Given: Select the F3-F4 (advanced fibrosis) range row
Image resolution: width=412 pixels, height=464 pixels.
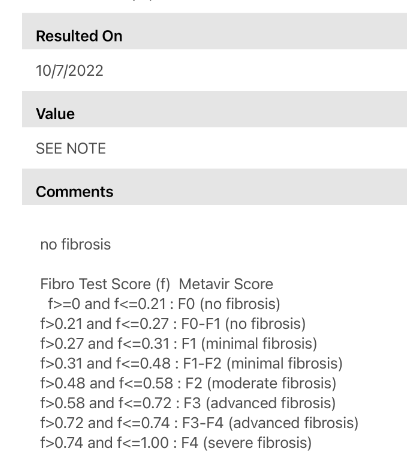Looking at the screenshot, I should [199, 423].
